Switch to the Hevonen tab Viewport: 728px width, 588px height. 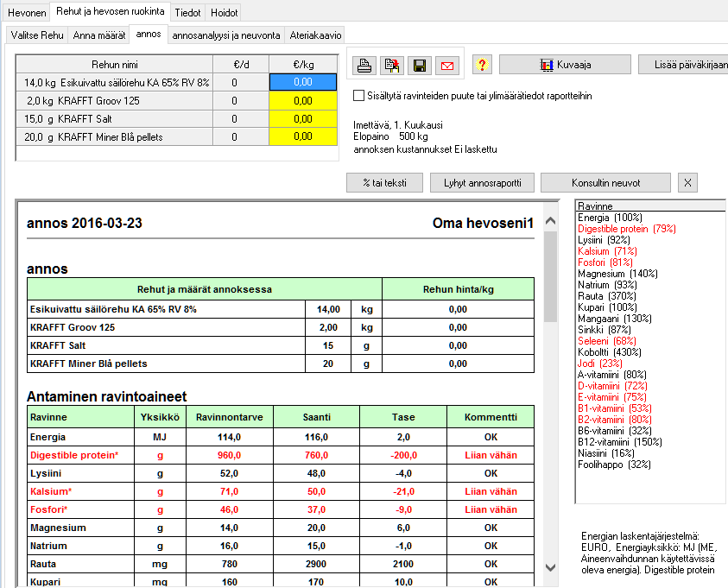point(26,13)
